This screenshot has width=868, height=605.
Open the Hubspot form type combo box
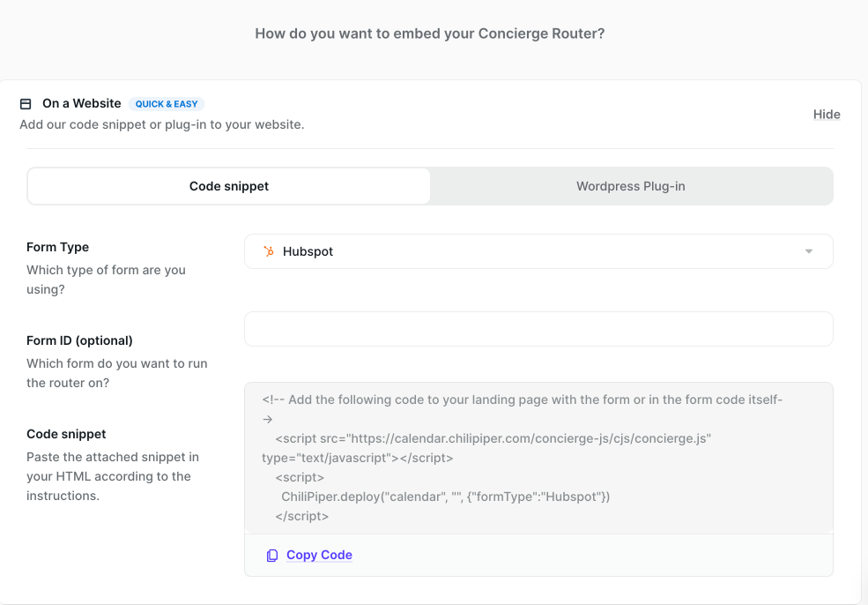[538, 251]
